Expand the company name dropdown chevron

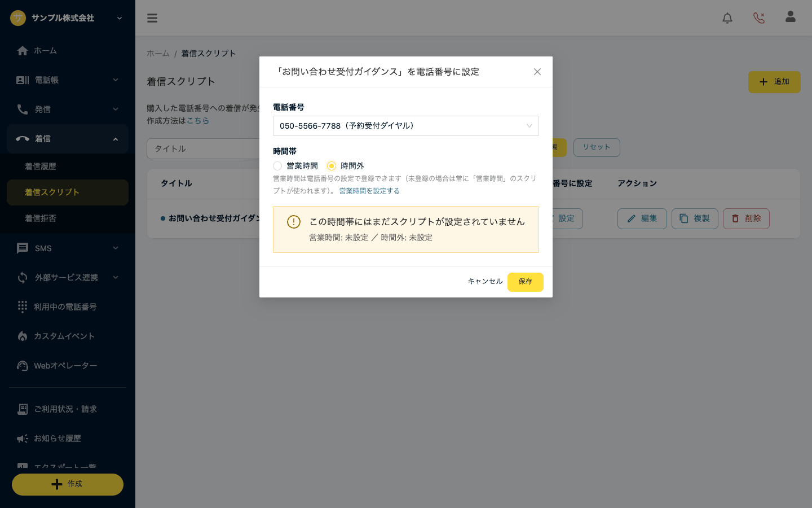click(120, 18)
